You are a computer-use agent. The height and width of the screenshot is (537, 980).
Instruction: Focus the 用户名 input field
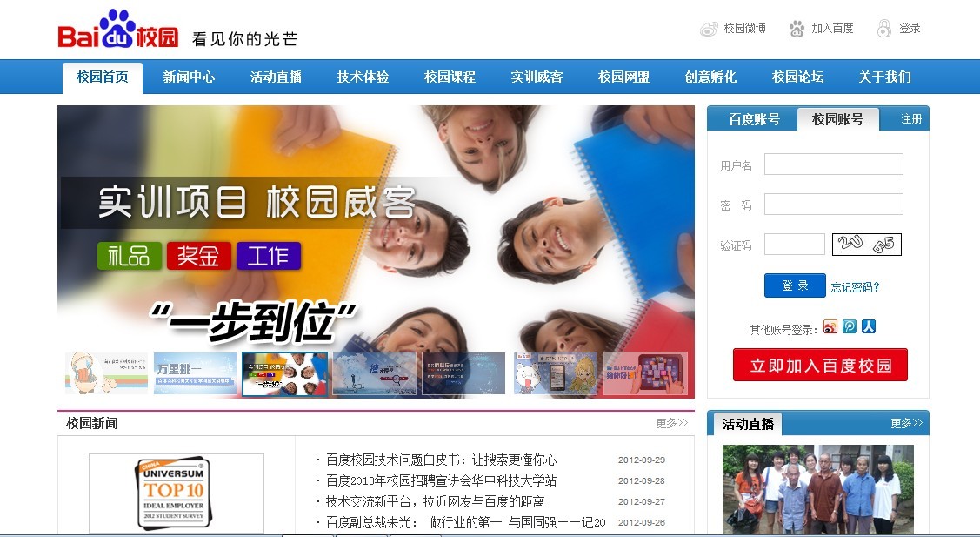(833, 164)
